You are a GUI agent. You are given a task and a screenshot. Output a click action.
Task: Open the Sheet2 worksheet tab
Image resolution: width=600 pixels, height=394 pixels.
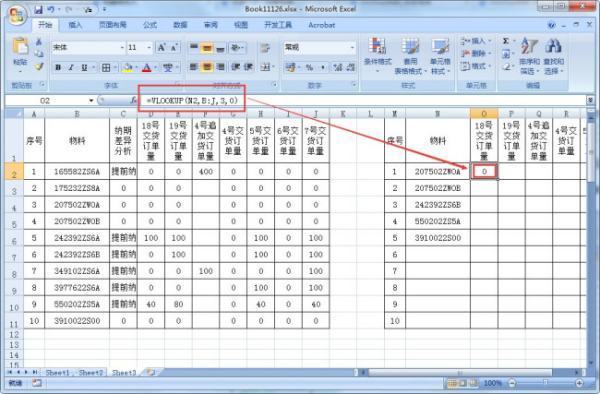pos(91,372)
